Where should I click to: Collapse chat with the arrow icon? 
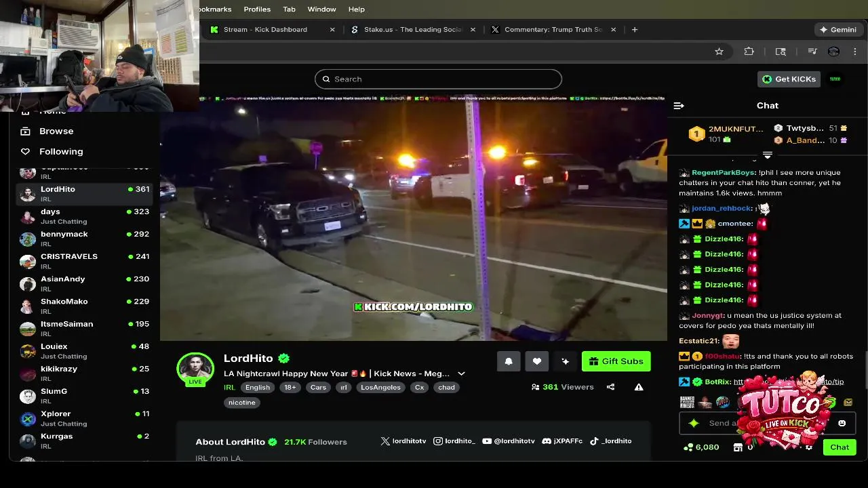click(679, 106)
